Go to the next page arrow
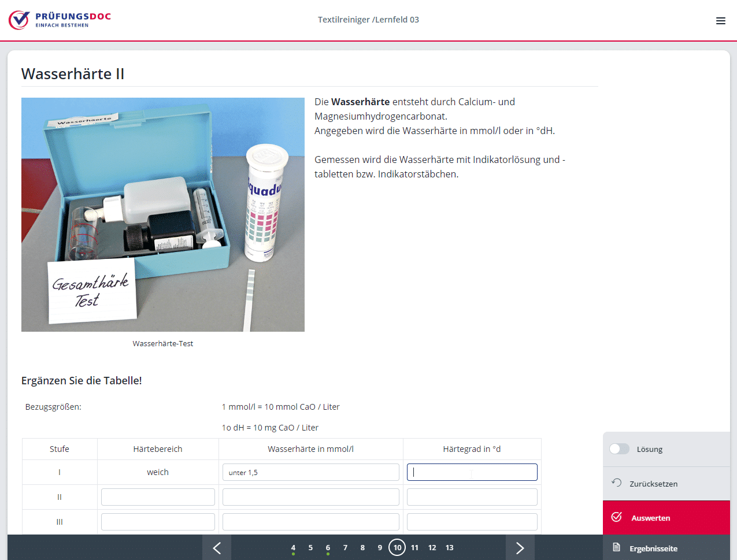This screenshot has height=560, width=737. pyautogui.click(x=520, y=548)
